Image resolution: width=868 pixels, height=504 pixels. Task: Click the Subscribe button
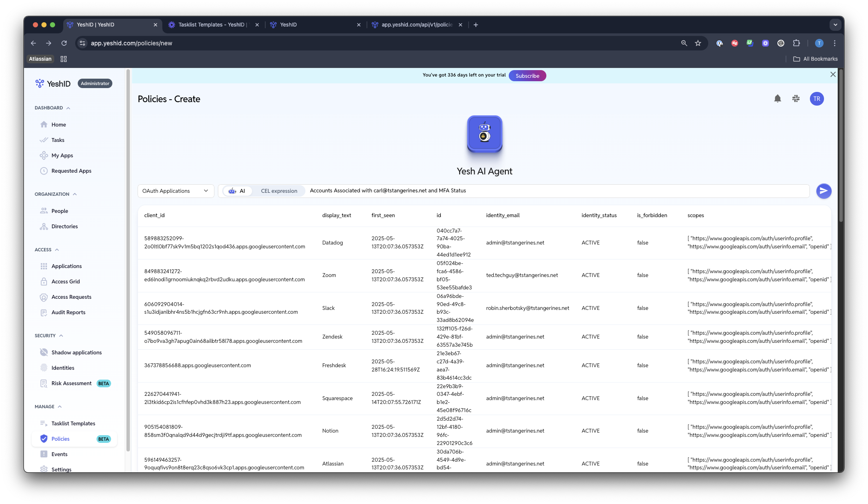527,76
